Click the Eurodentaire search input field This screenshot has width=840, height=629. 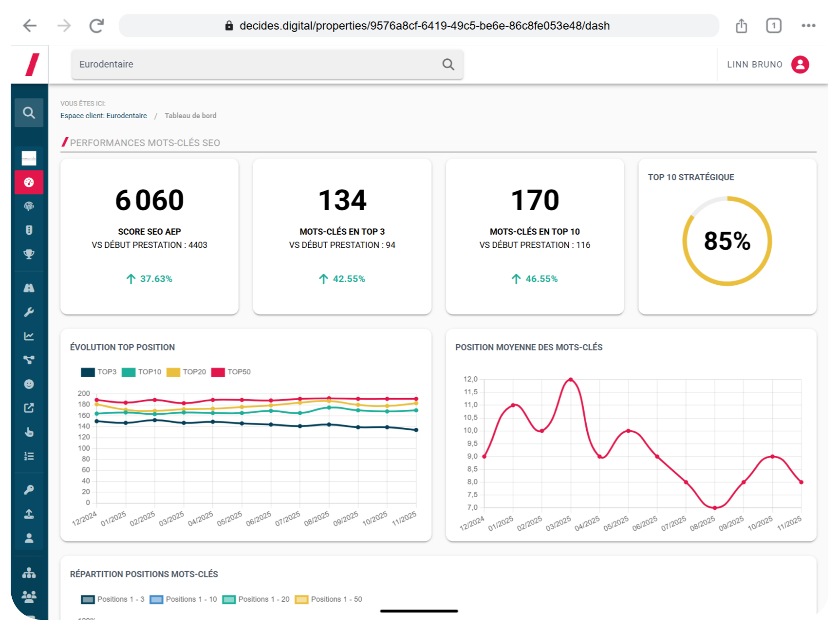[258, 64]
